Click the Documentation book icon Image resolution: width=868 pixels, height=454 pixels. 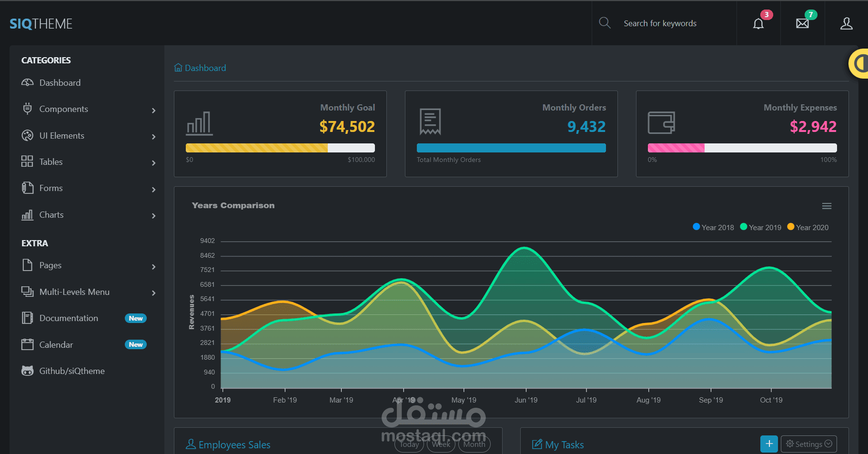(28, 318)
